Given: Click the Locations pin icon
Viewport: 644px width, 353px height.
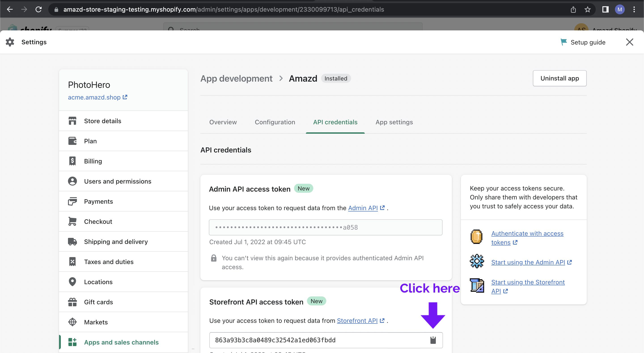Looking at the screenshot, I should (72, 282).
